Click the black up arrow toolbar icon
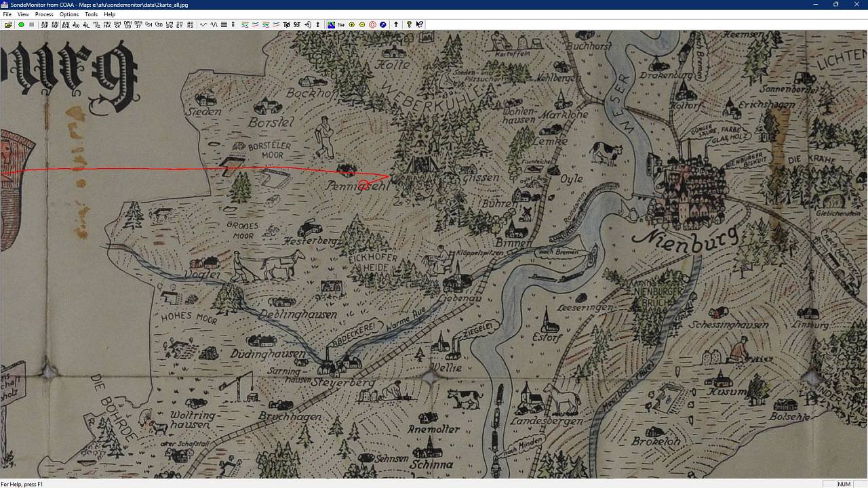This screenshot has height=488, width=868. [396, 24]
